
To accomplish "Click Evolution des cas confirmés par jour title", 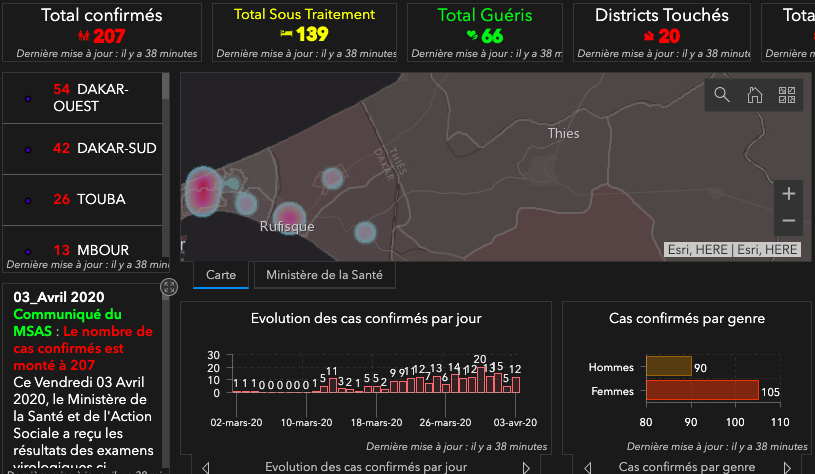I will 366,319.
